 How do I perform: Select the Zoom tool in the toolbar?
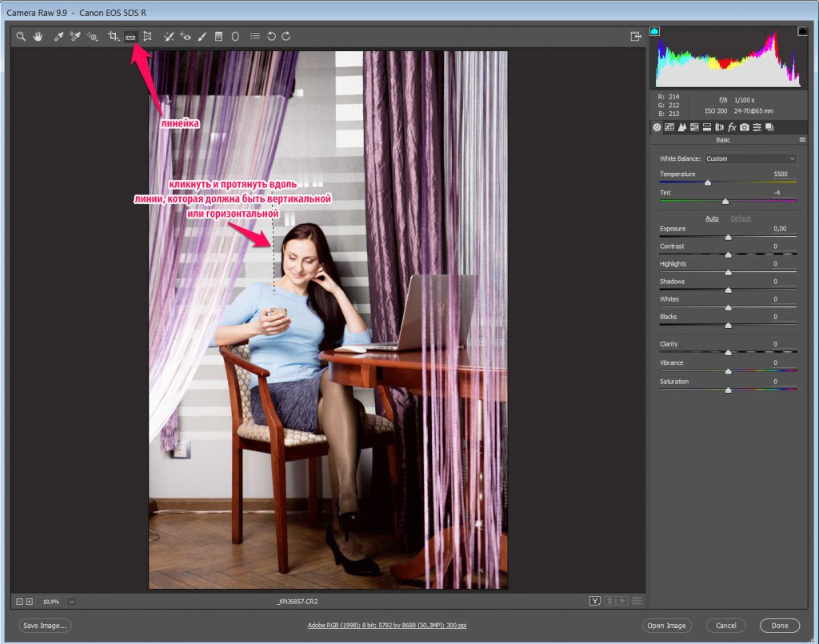(21, 37)
